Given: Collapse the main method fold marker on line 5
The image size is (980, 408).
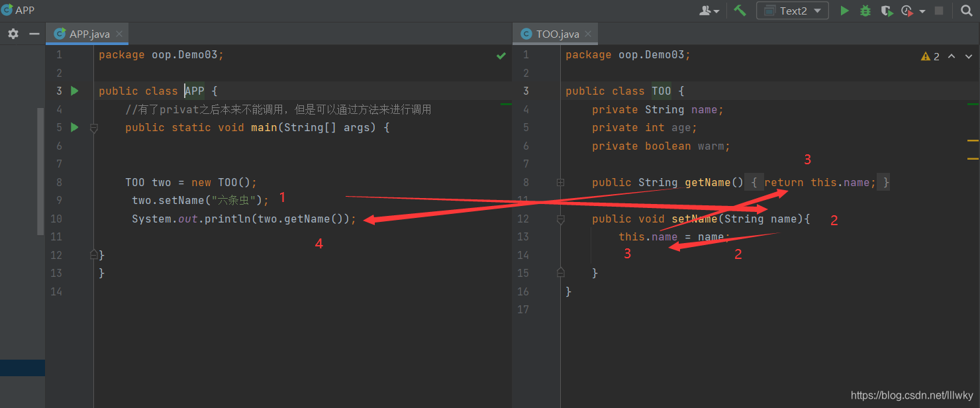Looking at the screenshot, I should click(x=93, y=128).
